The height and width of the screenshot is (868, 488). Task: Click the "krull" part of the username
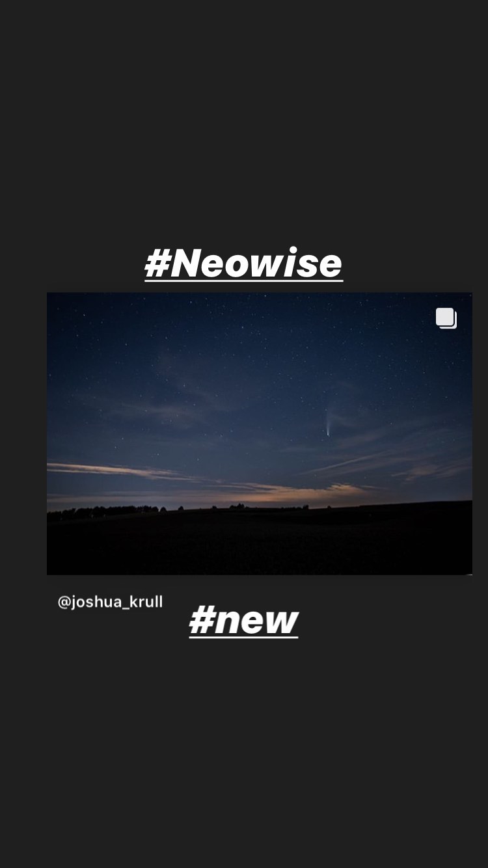click(x=146, y=602)
